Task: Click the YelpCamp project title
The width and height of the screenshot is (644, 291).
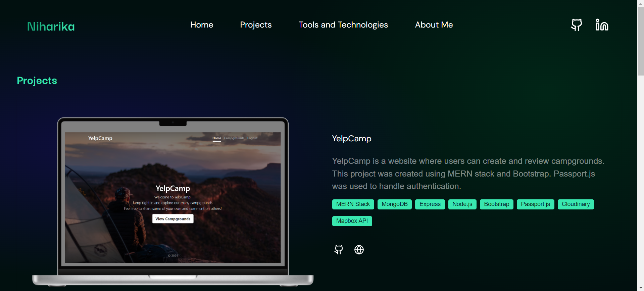Action: click(x=352, y=139)
